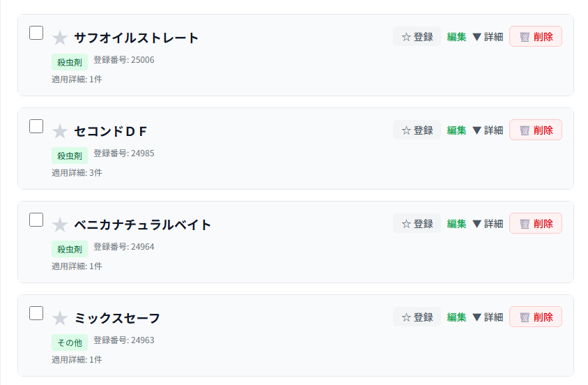
Task: Expand 詳細 for サフオイルストレート
Action: click(x=488, y=37)
